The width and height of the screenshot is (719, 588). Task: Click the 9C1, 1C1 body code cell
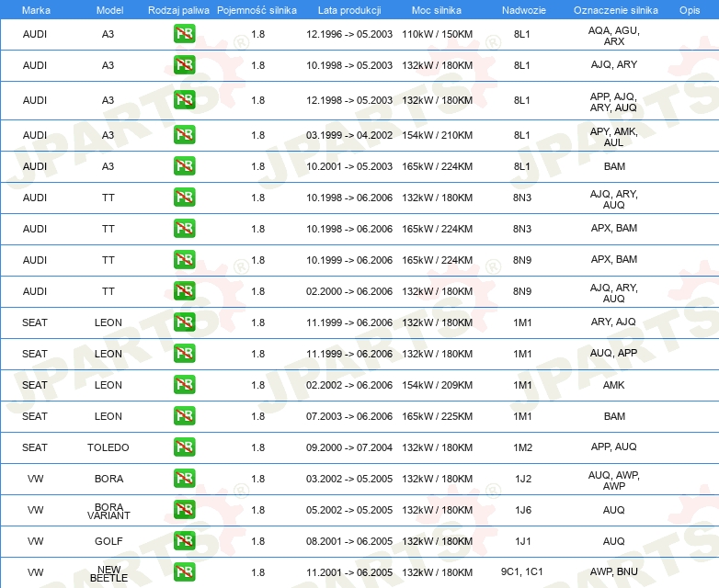pos(522,571)
